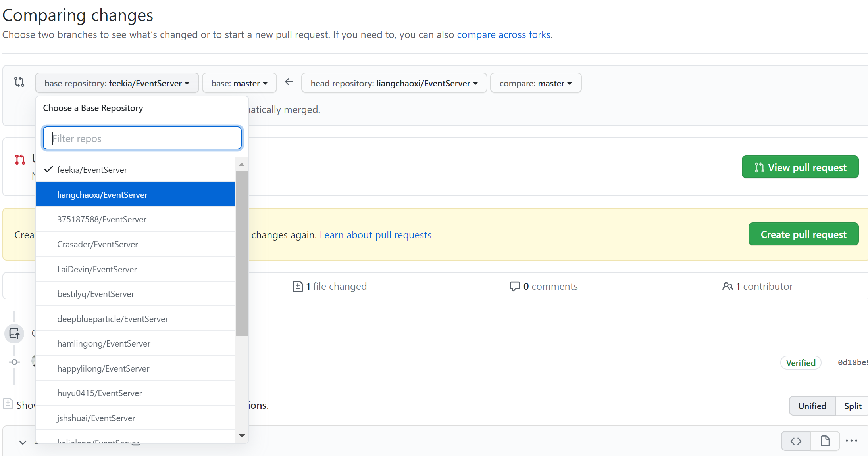Focus the Filter repos input field
The width and height of the screenshot is (868, 456).
(142, 138)
